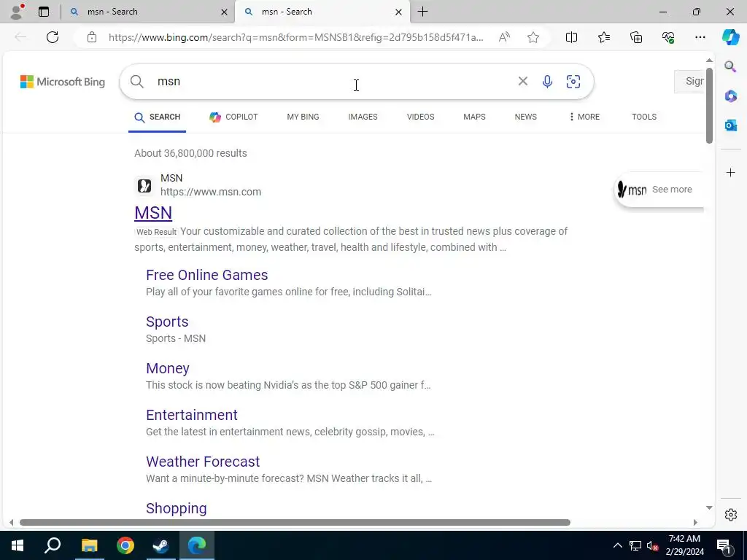747x560 pixels.
Task: Open Sports sublink
Action: pyautogui.click(x=167, y=322)
